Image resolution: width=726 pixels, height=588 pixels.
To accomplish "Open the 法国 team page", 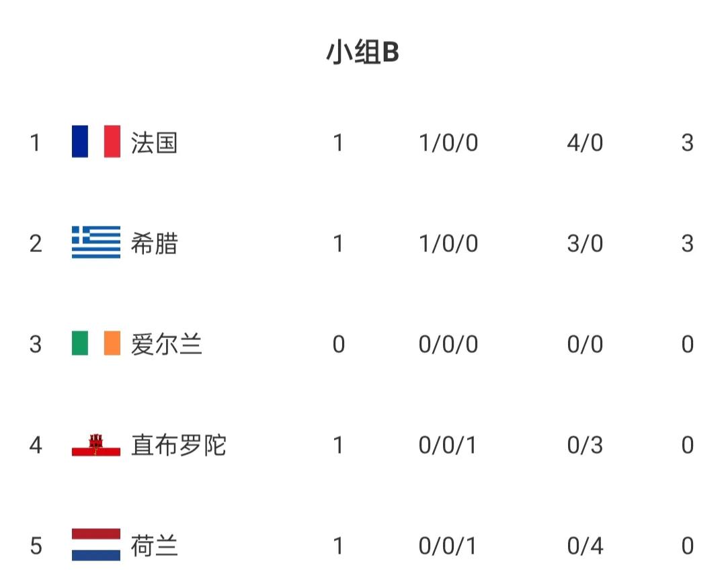I will click(x=154, y=142).
